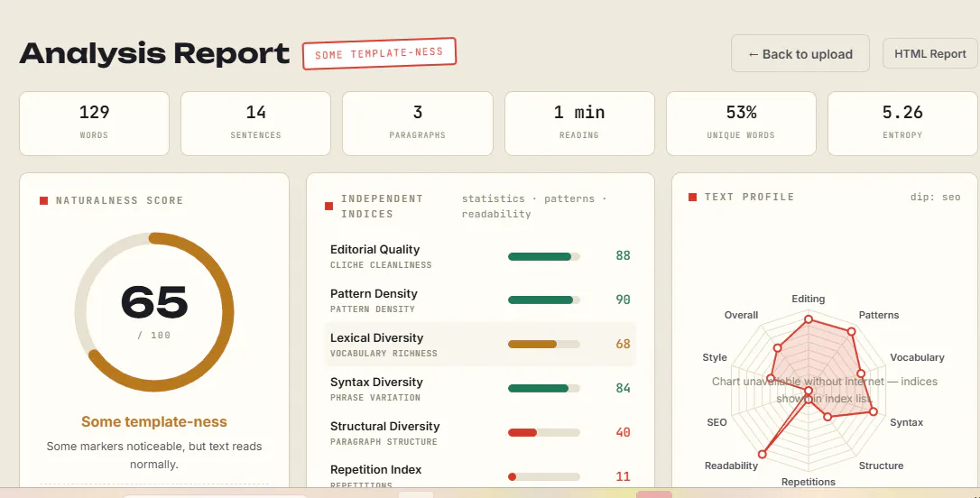Select the Lexical Diversity index row

point(480,345)
